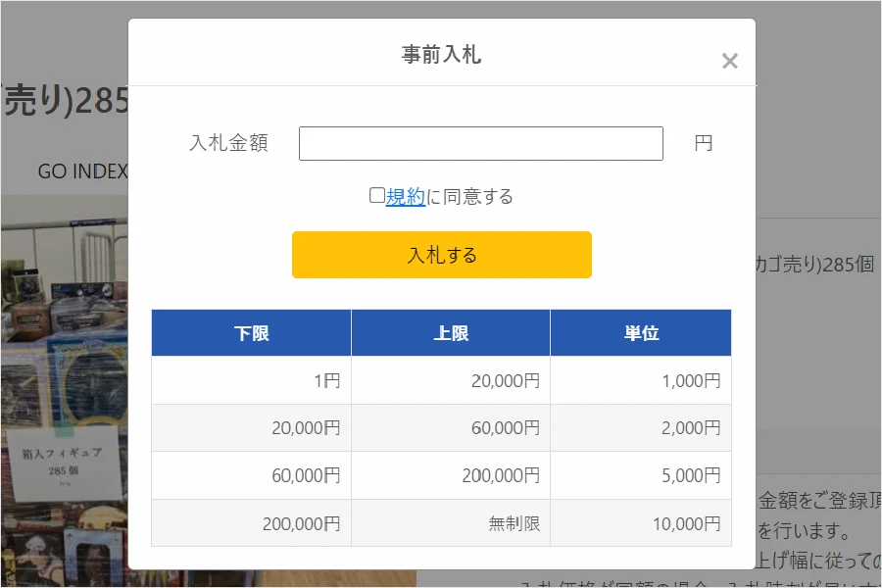Click inside the 入札金額 amount field

pos(480,143)
